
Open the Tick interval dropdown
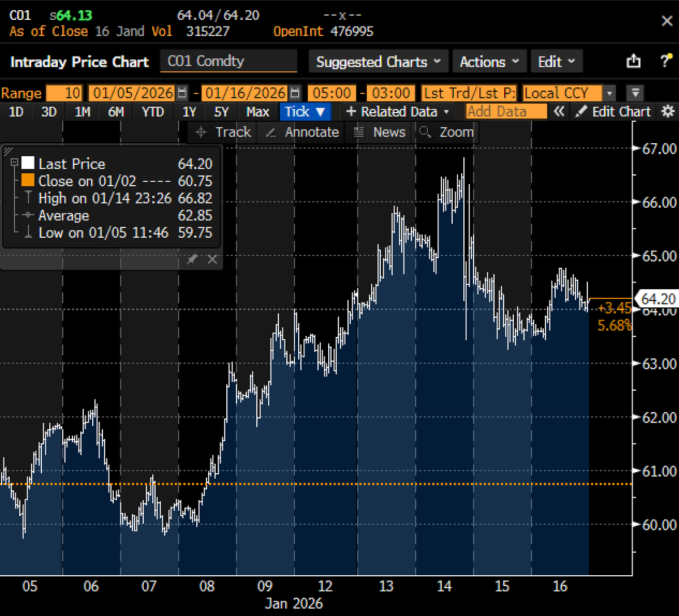[x=305, y=112]
